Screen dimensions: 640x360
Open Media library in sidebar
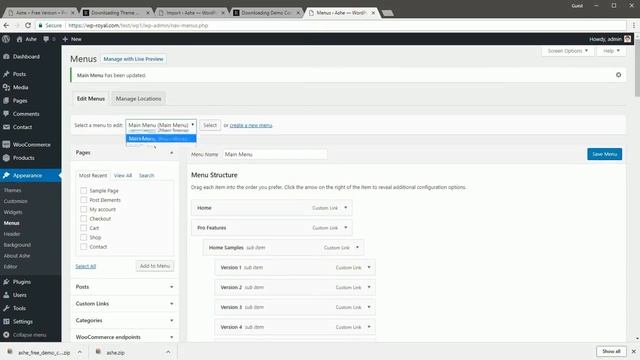[x=20, y=87]
